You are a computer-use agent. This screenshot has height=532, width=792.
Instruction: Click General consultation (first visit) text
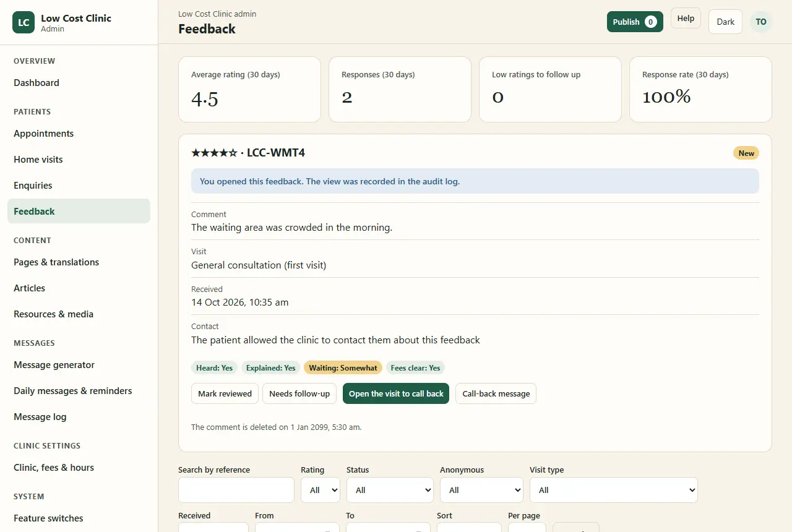pyautogui.click(x=259, y=265)
